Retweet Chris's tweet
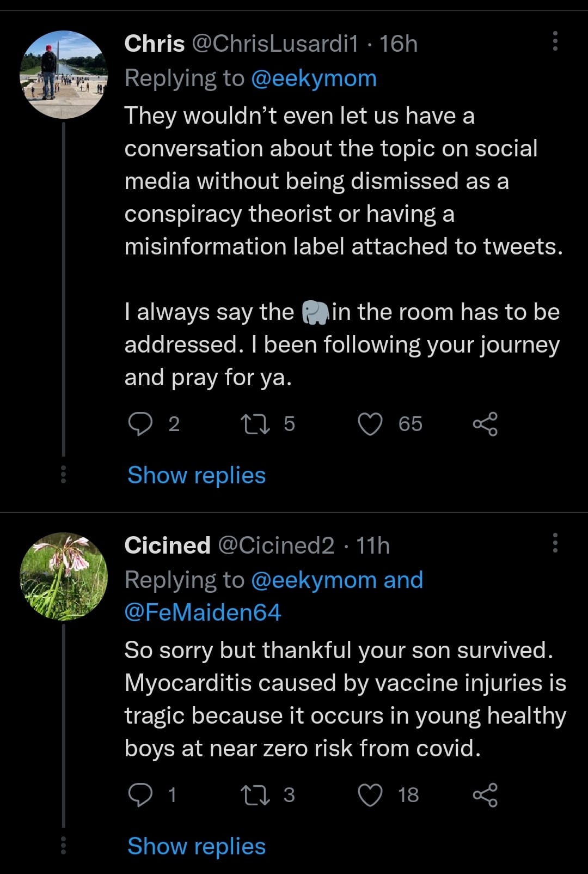Screen dimensions: 588x874 tap(255, 424)
